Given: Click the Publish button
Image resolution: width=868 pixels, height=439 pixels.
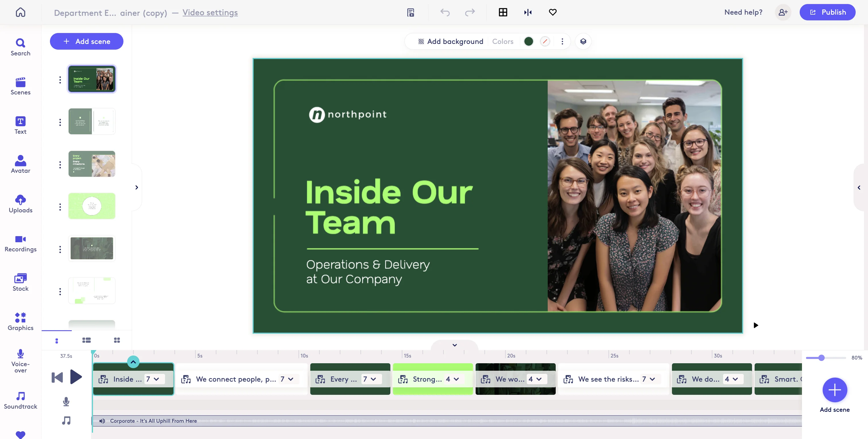Looking at the screenshot, I should click(828, 12).
